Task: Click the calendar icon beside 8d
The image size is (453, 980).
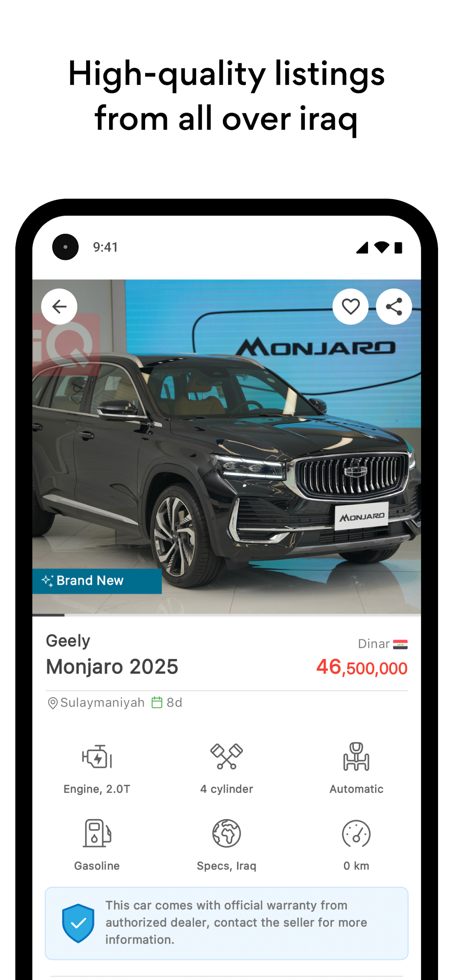Action: 157,702
